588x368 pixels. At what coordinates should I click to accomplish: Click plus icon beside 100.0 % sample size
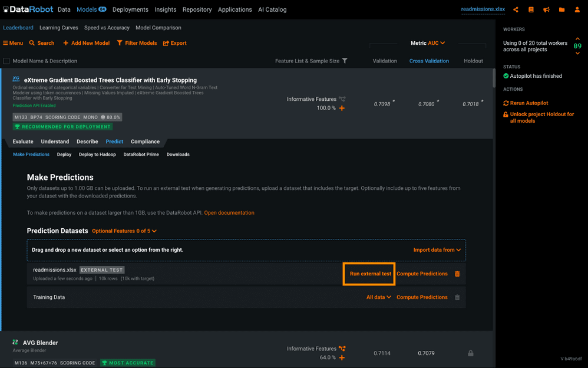coord(342,108)
